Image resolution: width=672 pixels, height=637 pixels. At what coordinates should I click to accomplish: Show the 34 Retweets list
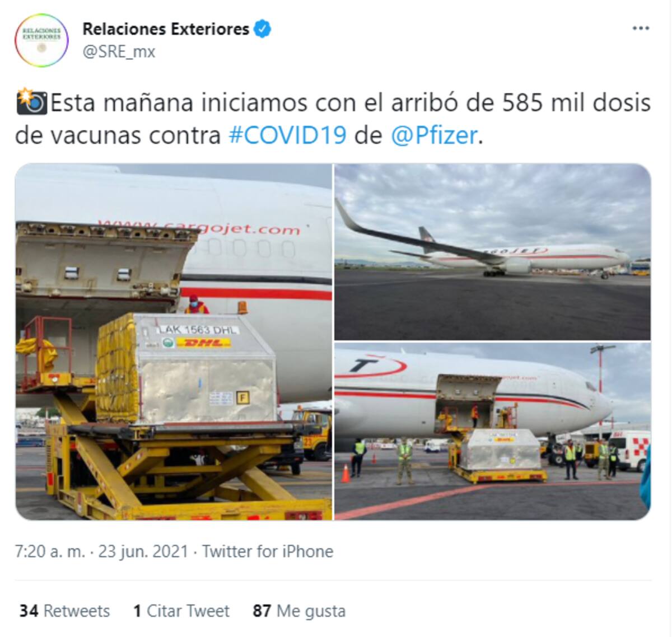point(64,611)
